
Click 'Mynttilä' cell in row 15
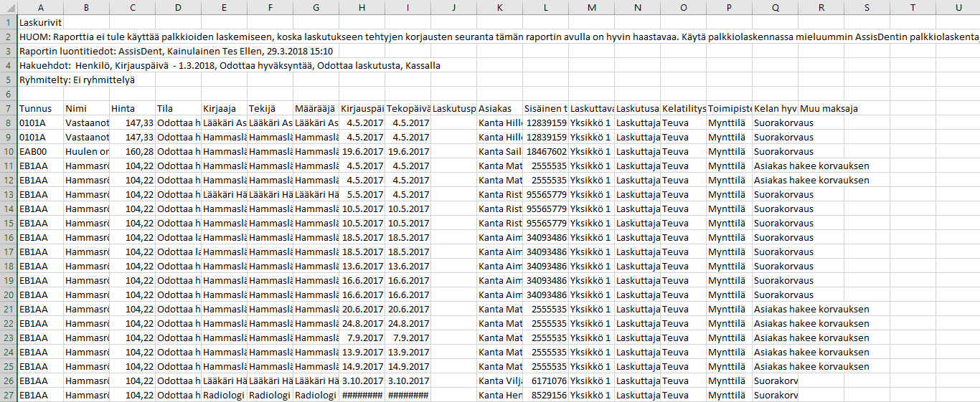(x=729, y=223)
